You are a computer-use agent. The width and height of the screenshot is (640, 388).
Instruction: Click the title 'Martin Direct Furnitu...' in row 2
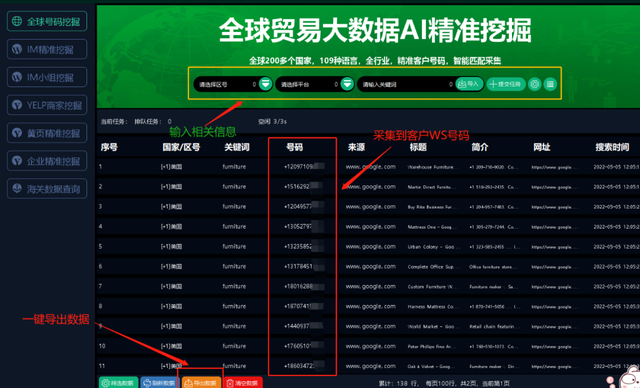pos(431,187)
